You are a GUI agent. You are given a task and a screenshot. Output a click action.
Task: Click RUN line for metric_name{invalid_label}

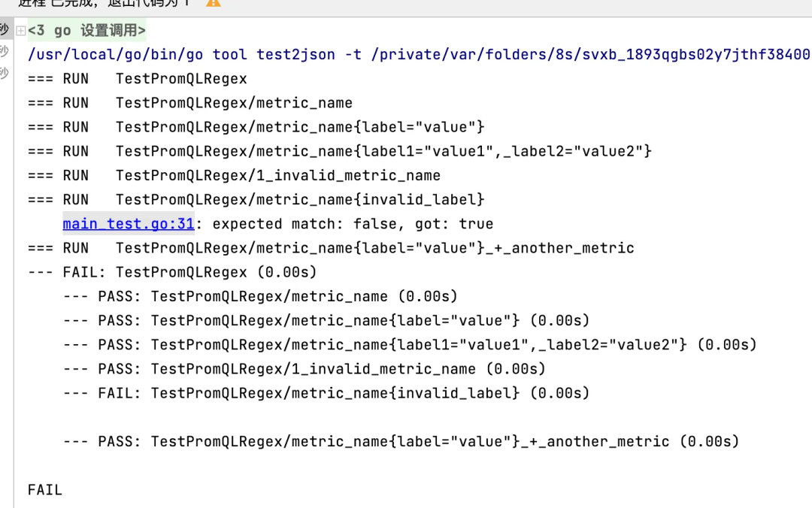tap(256, 199)
